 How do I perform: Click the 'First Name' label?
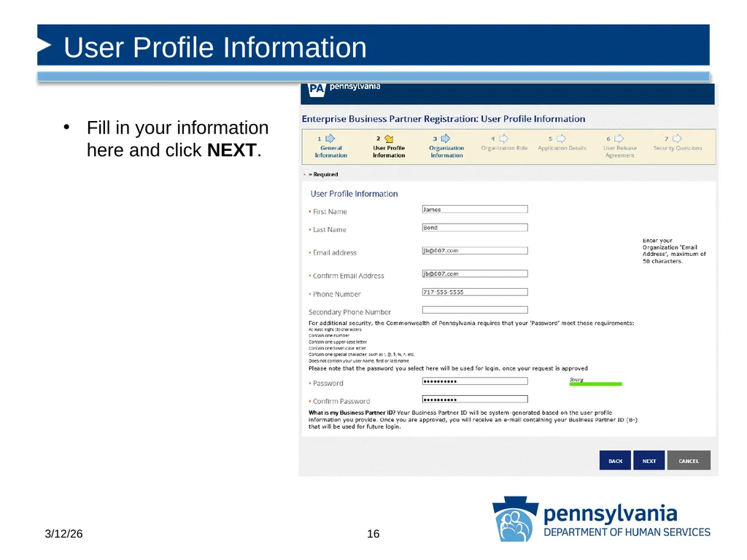[x=330, y=211]
